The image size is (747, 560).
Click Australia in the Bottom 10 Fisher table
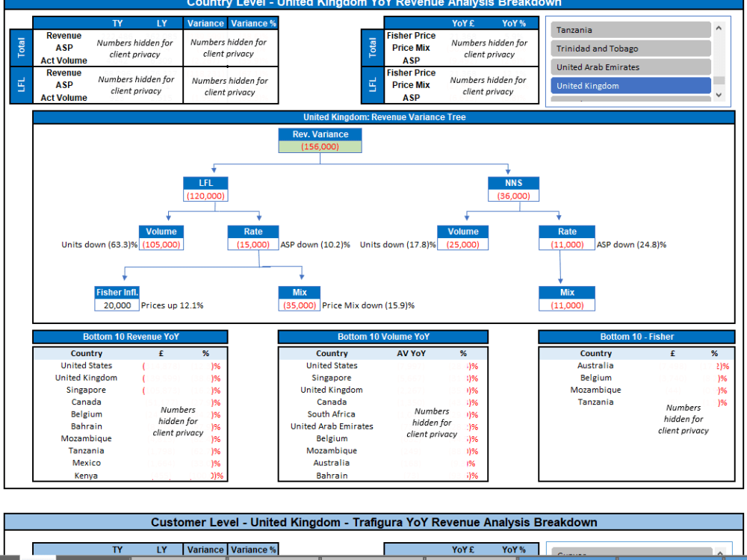point(595,365)
